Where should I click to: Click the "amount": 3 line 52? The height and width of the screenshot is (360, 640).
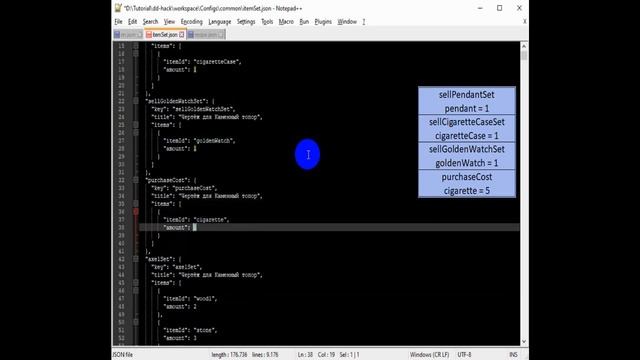[x=180, y=338]
